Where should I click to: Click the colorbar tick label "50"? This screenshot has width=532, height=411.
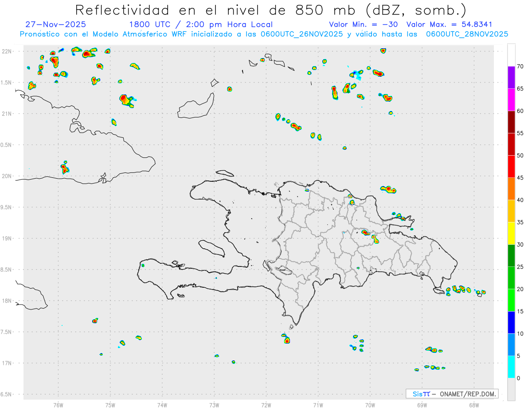tap(520, 156)
